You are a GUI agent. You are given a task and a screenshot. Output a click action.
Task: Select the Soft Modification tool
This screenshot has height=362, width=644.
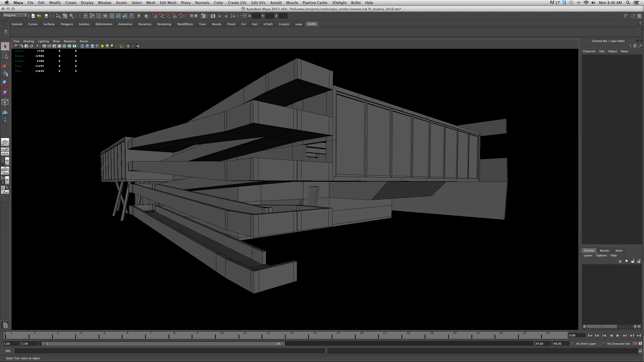[5, 112]
